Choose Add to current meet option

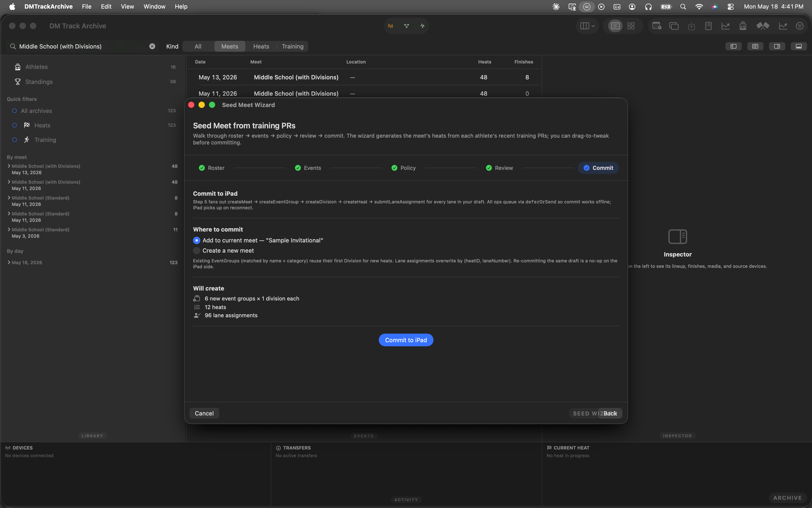pyautogui.click(x=197, y=241)
